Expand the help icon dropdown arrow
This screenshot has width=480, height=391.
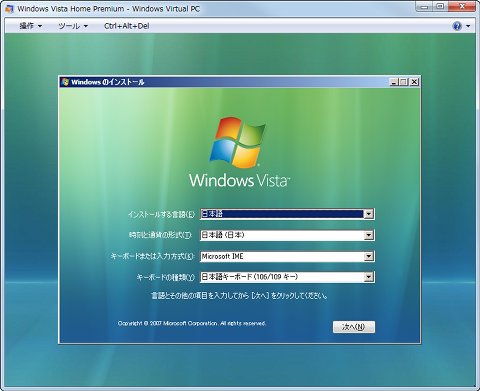468,26
